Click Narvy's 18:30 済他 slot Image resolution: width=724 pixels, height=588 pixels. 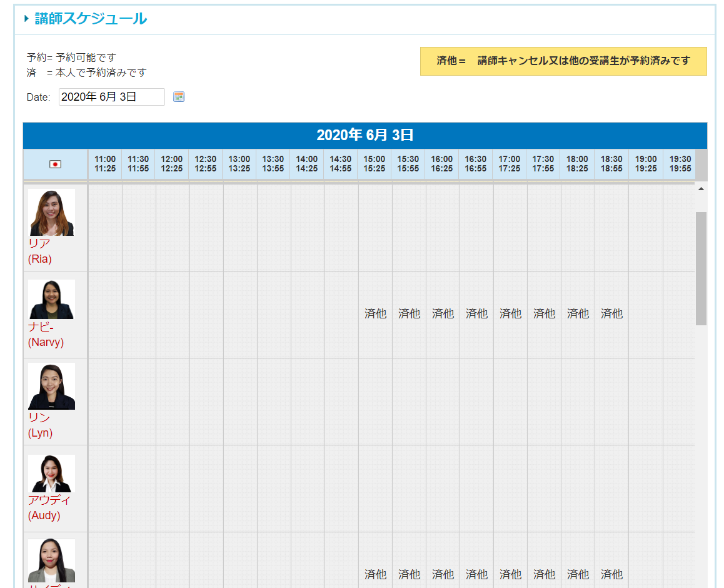[611, 314]
